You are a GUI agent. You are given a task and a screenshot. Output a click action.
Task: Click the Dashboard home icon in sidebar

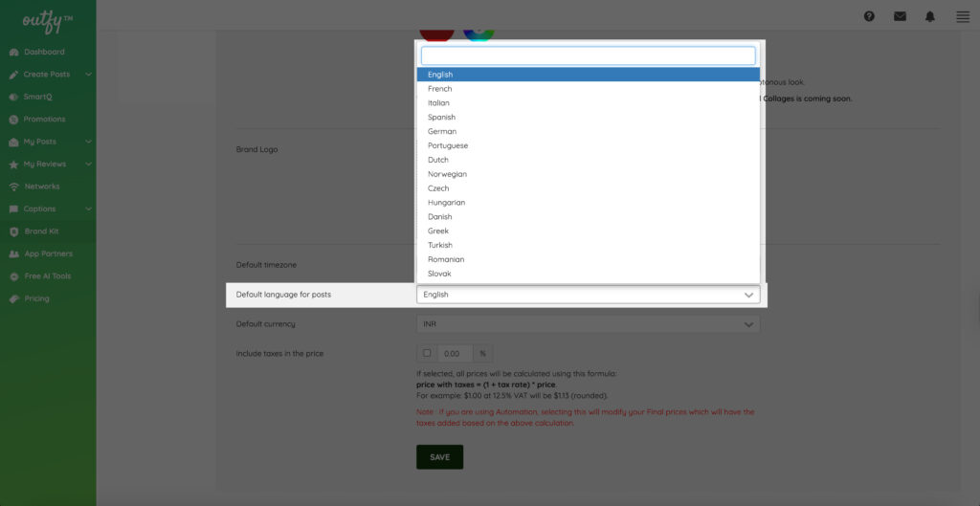coord(13,52)
